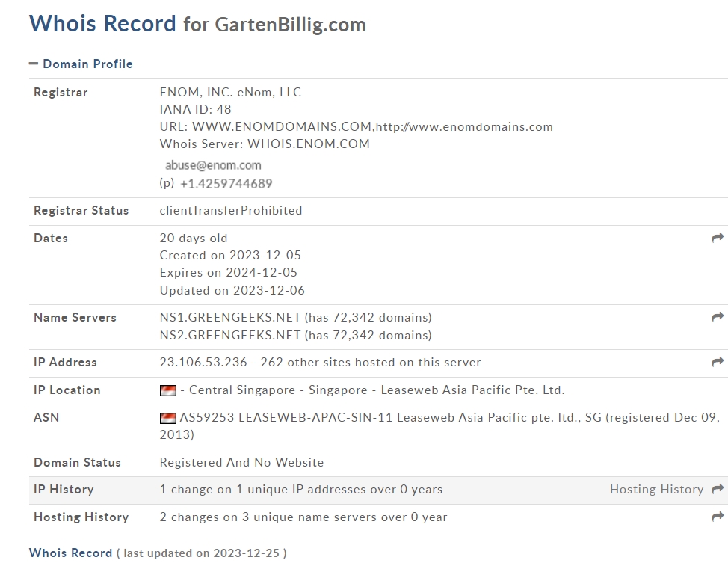Viewport: 728px width, 563px height.
Task: Click the AS59253 LEASEWEB-APAC-SIN-11 ASN value
Action: (439, 426)
